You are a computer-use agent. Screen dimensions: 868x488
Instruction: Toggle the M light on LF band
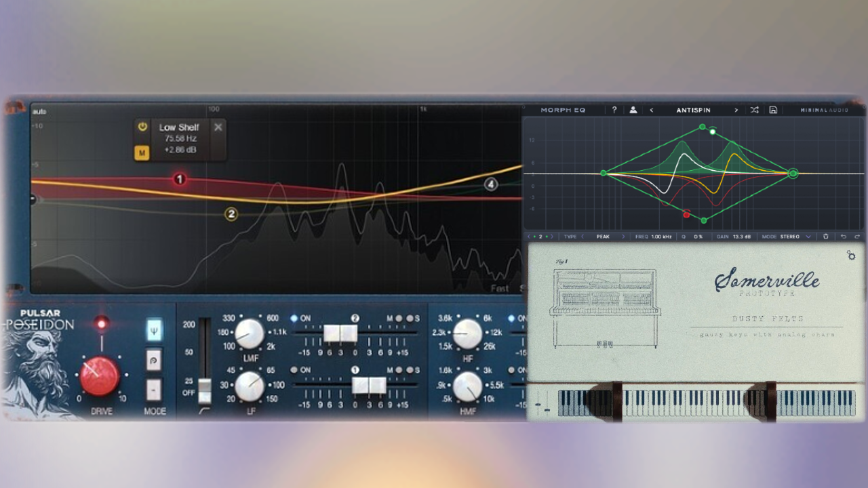(x=399, y=370)
